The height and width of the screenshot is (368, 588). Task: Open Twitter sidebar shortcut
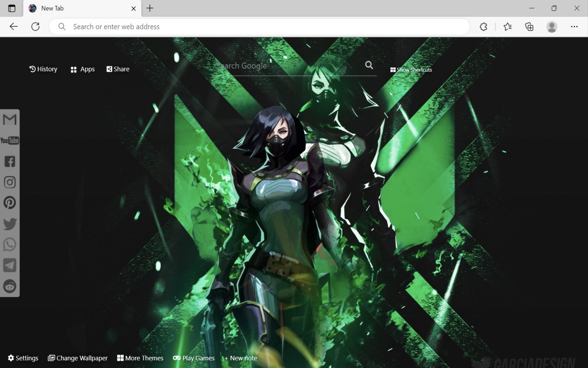pos(10,224)
